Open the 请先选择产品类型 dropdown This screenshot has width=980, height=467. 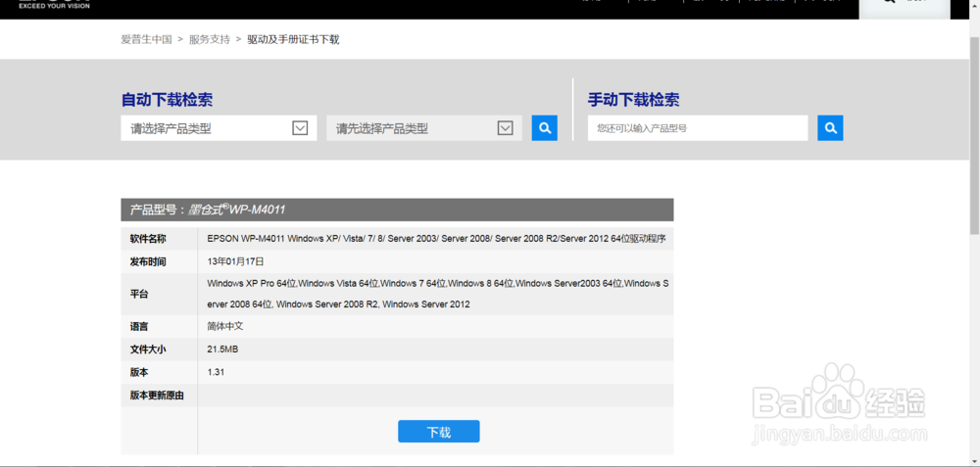point(424,128)
